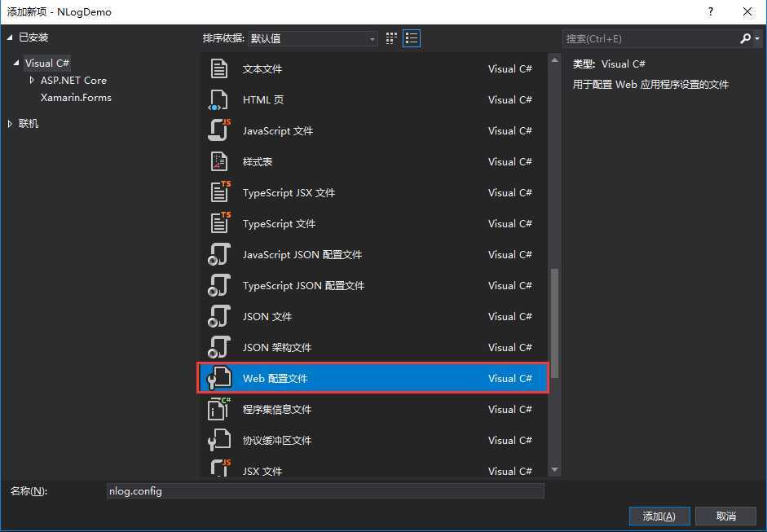Expand the ASP.NET Core tree node arrow

point(32,80)
